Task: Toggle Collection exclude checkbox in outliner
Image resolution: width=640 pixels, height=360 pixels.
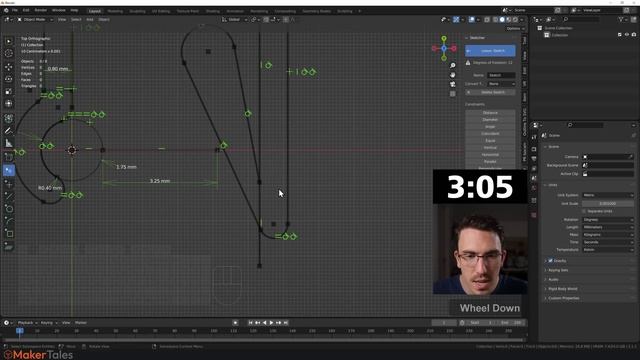Action: coord(620,35)
